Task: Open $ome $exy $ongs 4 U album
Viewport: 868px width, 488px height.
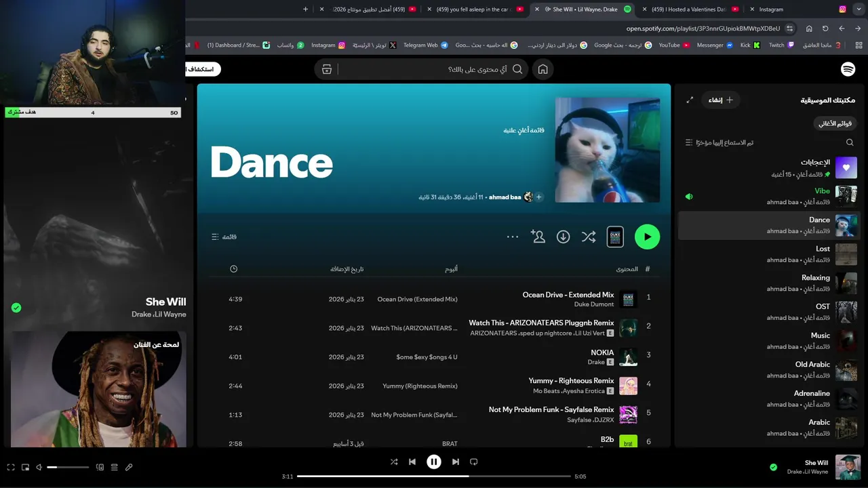Action: coord(427,357)
